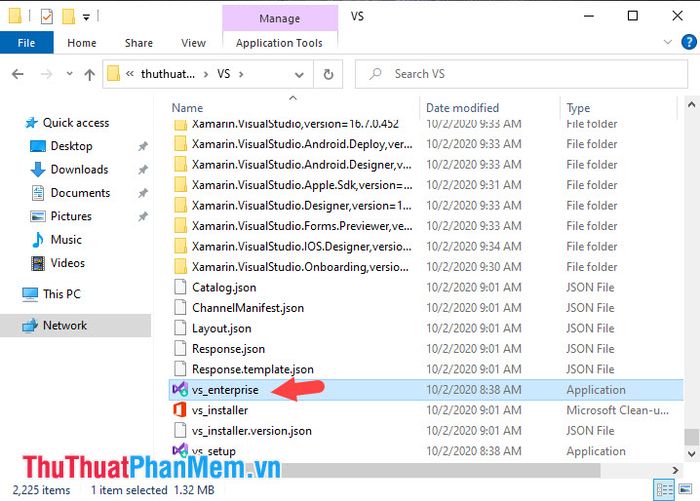Switch to the Share ribbon tab
This screenshot has width=700, height=501.
[x=139, y=43]
